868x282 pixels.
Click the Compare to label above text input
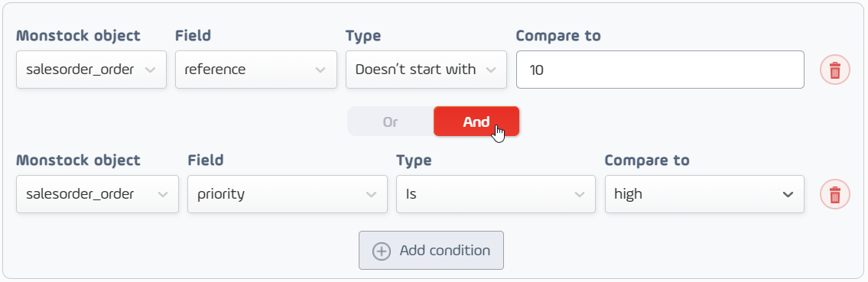[558, 36]
